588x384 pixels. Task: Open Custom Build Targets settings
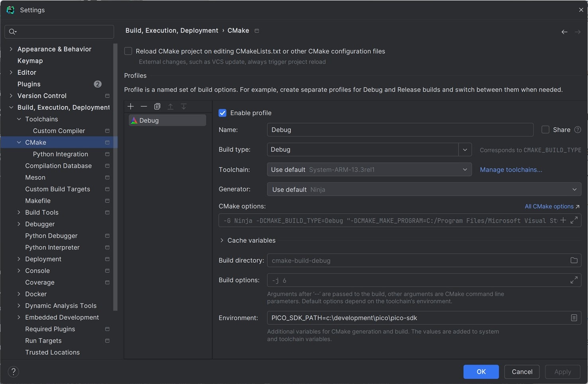58,189
